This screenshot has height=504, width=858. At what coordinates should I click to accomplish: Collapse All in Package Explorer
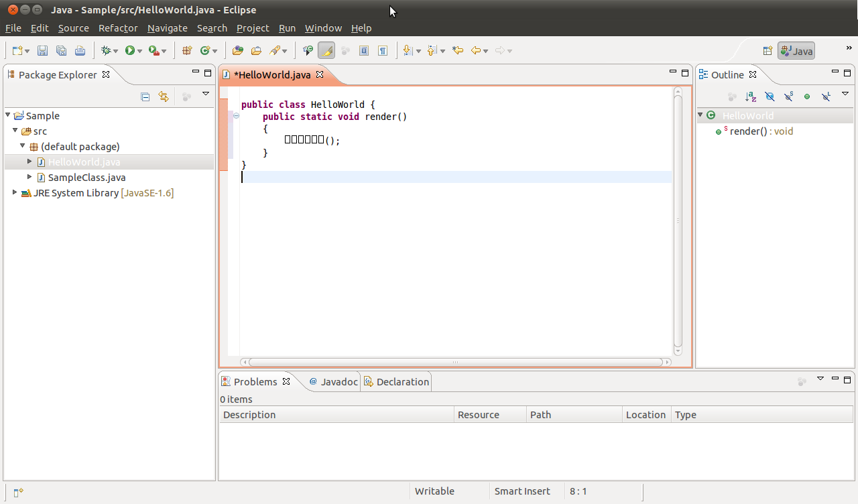coord(145,97)
